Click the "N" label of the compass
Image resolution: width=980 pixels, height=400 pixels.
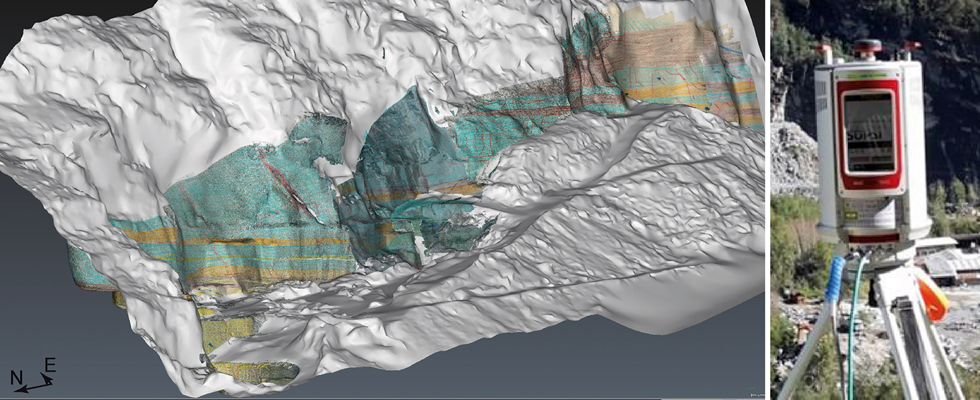point(17,378)
